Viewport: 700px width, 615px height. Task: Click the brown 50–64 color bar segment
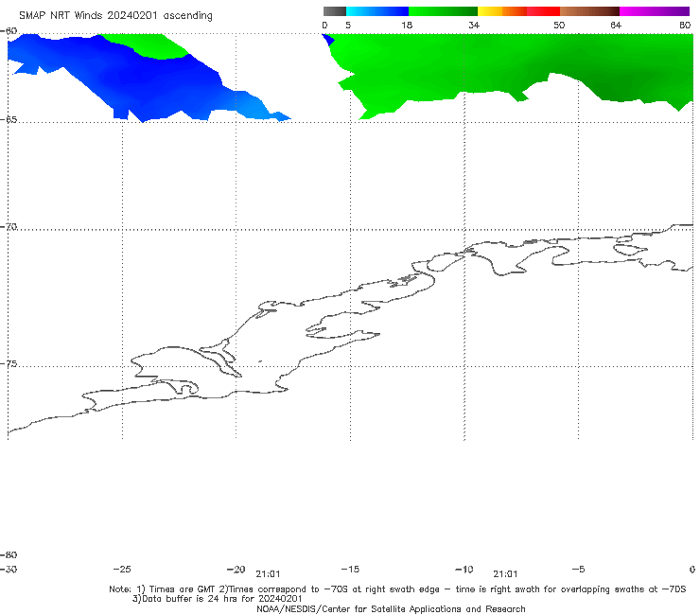click(x=589, y=11)
